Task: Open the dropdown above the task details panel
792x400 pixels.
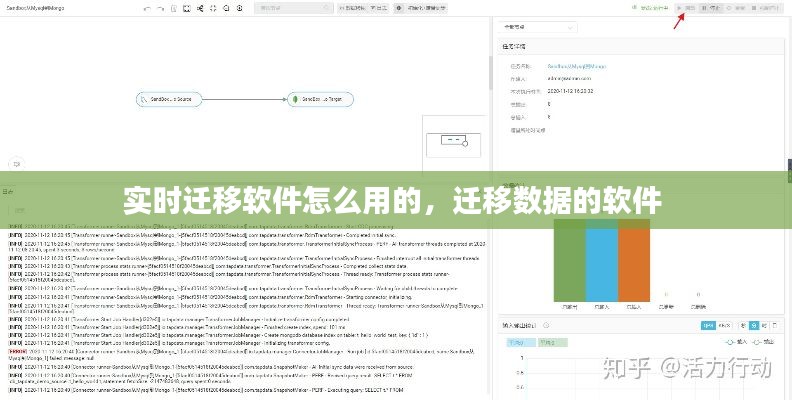Action: [538, 27]
